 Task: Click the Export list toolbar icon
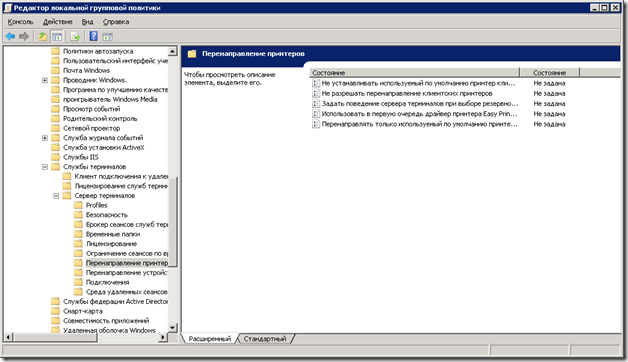[x=75, y=36]
